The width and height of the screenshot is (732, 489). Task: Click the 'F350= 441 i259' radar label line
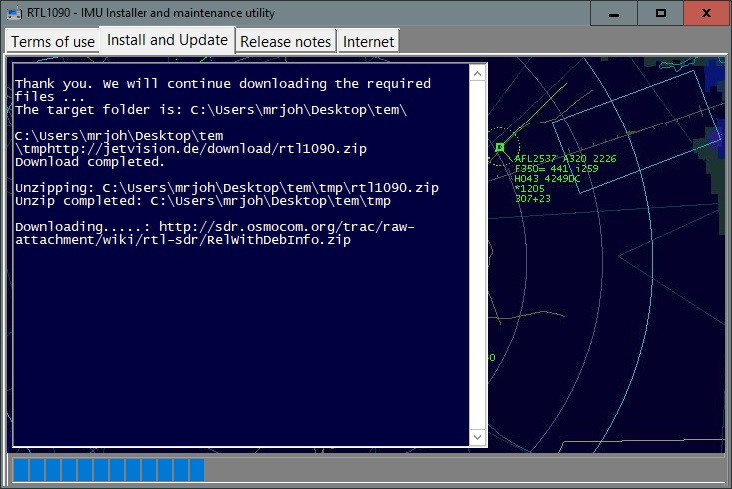(556, 169)
